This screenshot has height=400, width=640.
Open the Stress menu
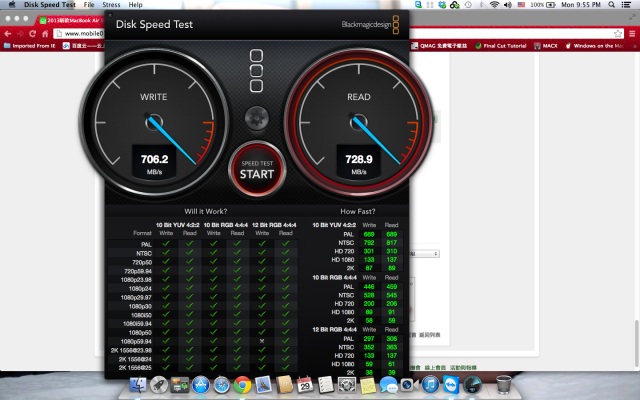point(111,4)
